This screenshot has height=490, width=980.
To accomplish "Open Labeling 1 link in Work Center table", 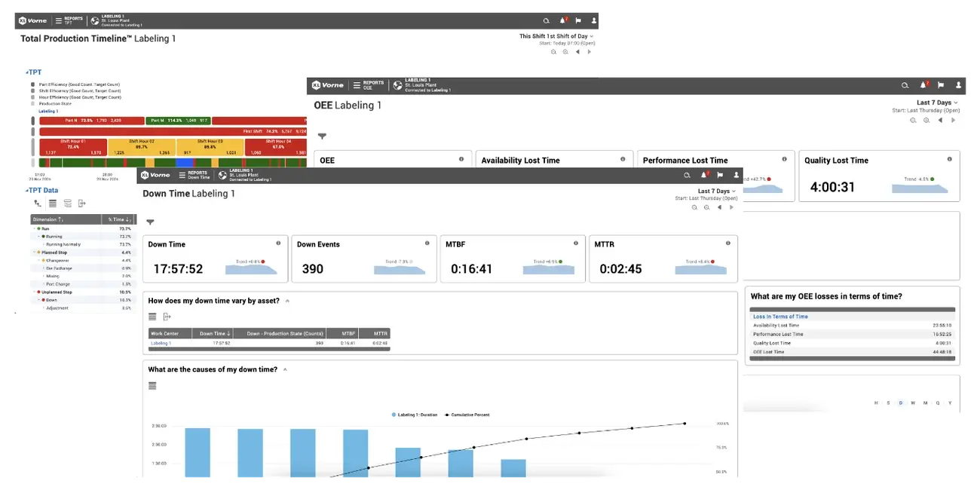I will 161,343.
